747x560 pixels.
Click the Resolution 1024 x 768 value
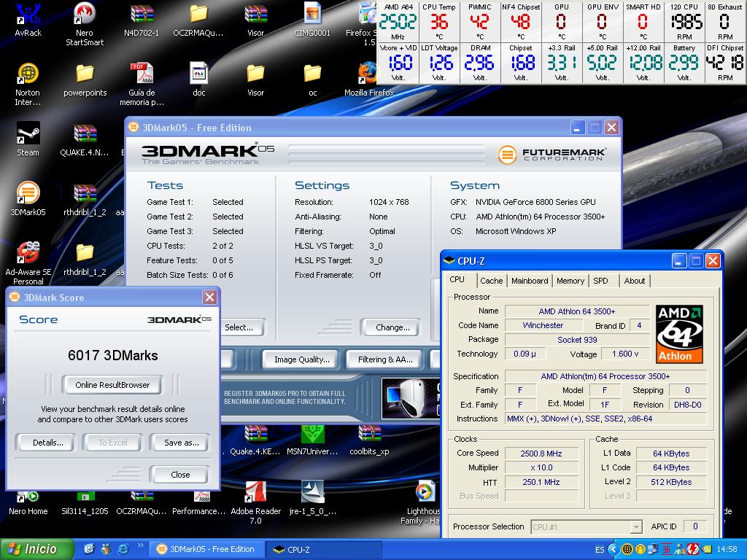coord(389,202)
